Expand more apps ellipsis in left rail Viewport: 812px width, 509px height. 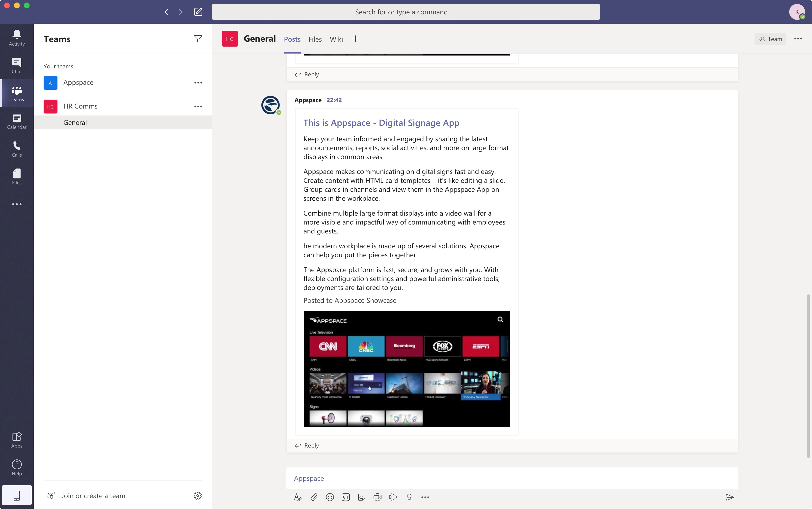[x=17, y=204]
